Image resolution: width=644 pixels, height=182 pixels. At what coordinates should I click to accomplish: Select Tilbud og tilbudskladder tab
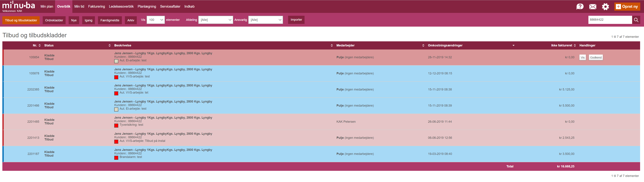pyautogui.click(x=21, y=20)
